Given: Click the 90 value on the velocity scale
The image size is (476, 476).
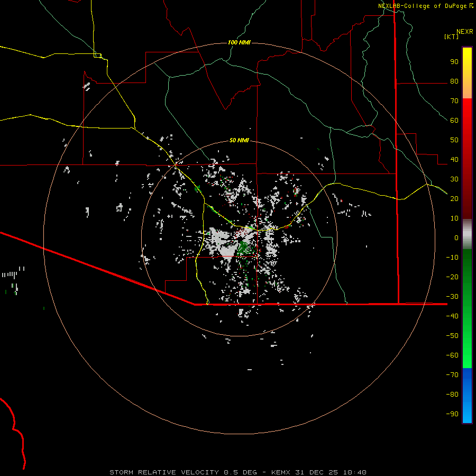Looking at the screenshot, I should click(x=454, y=62).
